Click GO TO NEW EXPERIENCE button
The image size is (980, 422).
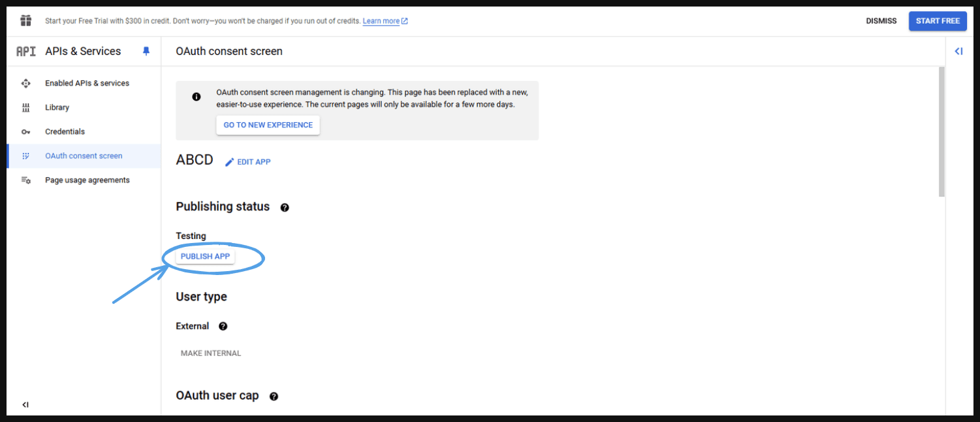pos(268,125)
